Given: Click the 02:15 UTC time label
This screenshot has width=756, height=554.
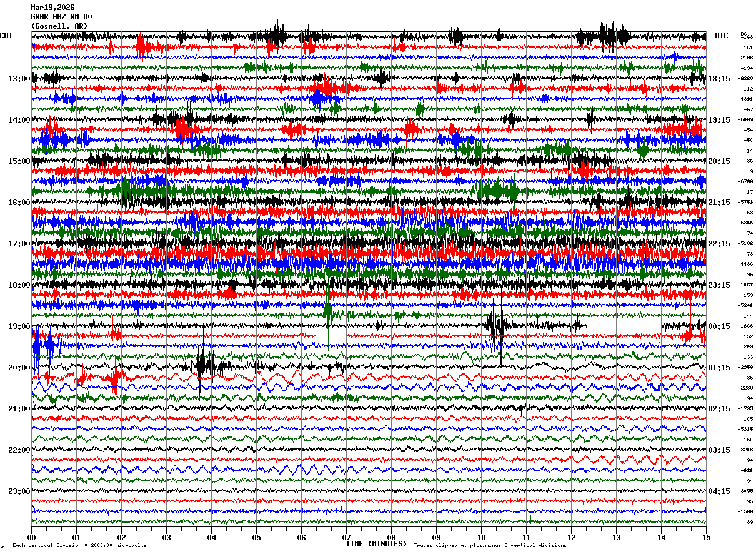Looking at the screenshot, I should 719,409.
